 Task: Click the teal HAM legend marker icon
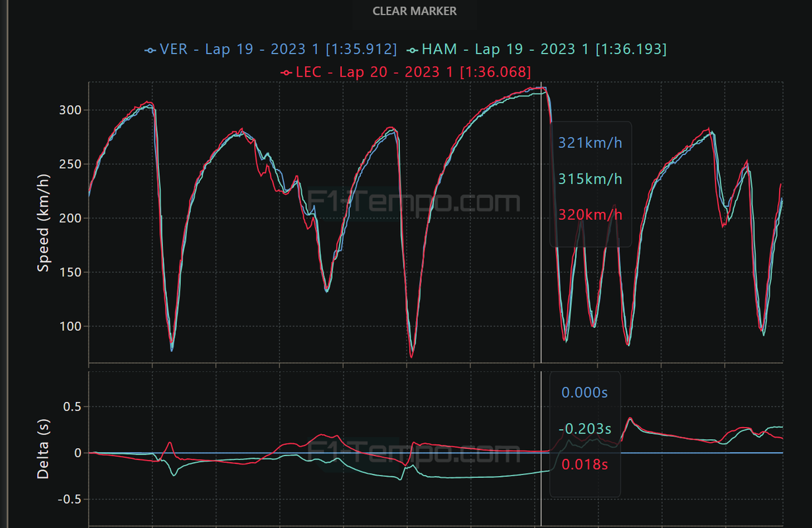click(x=413, y=50)
